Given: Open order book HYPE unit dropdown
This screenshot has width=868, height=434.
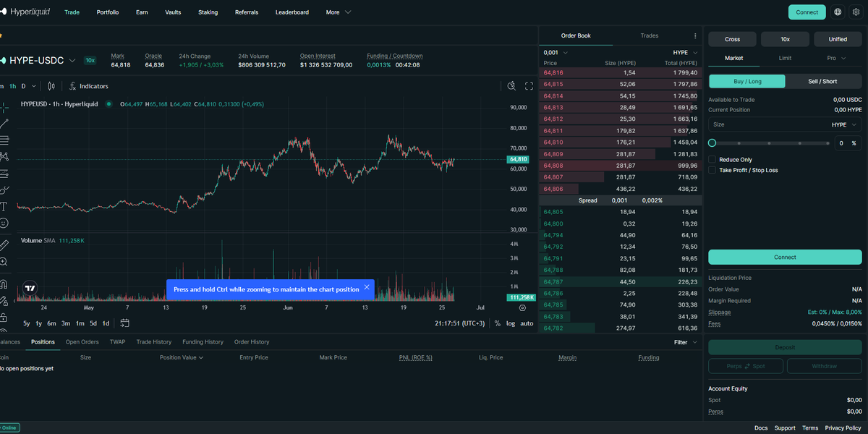Looking at the screenshot, I should click(x=685, y=53).
